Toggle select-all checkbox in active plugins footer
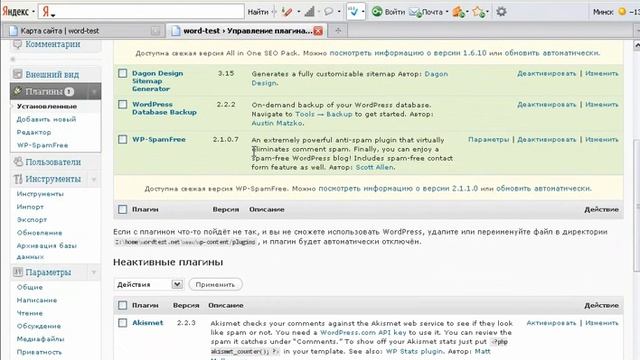Screen dimensions: 640x360 click(x=122, y=209)
